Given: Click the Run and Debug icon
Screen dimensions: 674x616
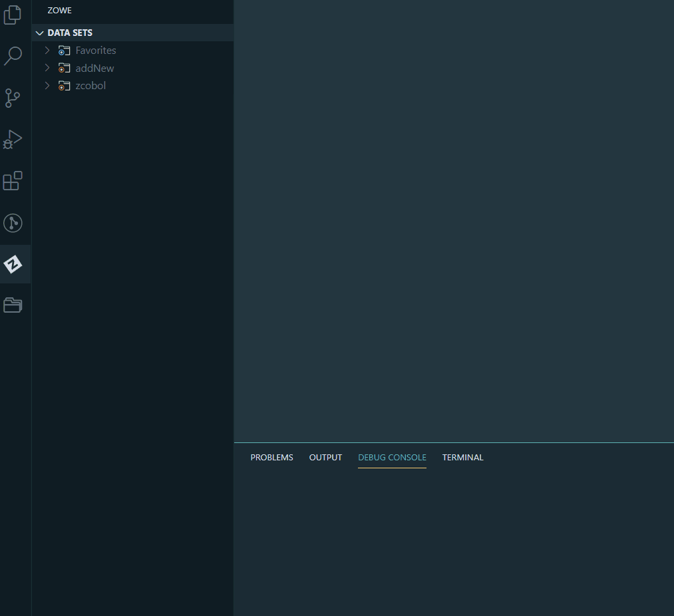Looking at the screenshot, I should (x=13, y=140).
